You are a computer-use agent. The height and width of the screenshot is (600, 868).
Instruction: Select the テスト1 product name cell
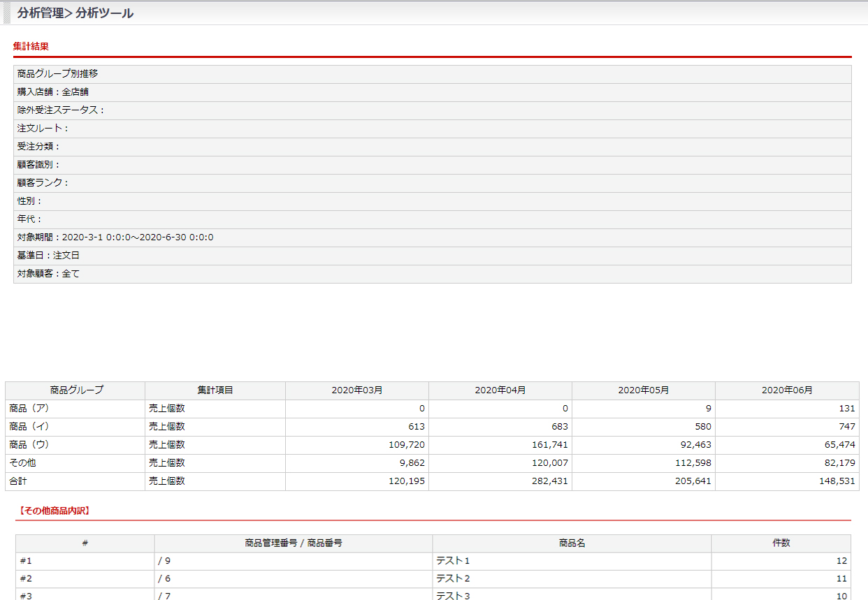[x=454, y=561]
